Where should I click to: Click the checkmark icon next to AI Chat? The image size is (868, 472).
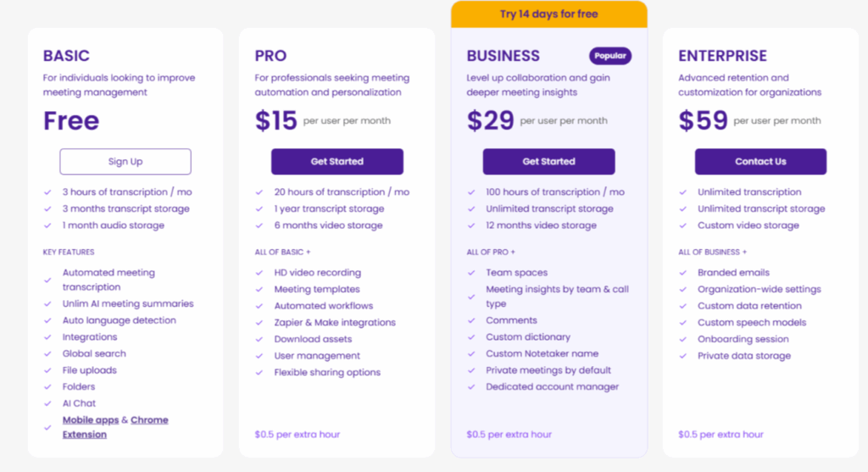tap(47, 403)
